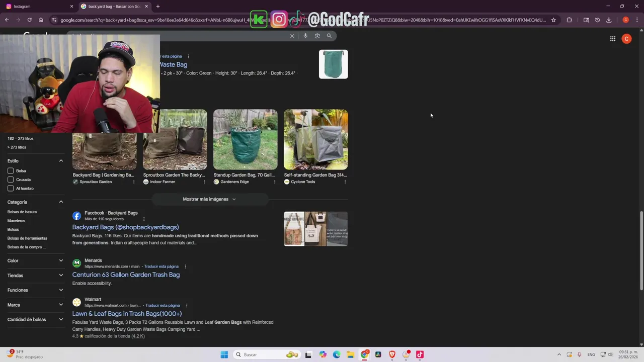Viewport: 644px width, 362px height.
Task: Check the Bolsa style checkbox
Action: pyautogui.click(x=11, y=171)
